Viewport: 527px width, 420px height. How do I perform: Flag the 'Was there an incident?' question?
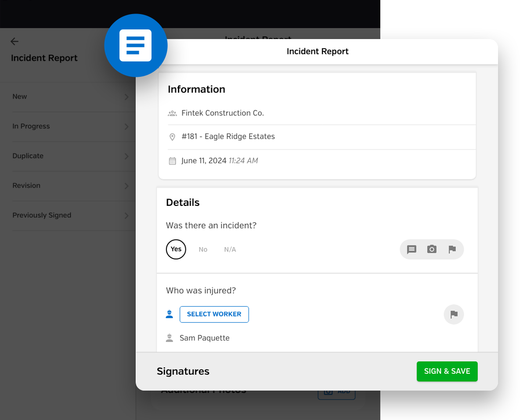452,249
